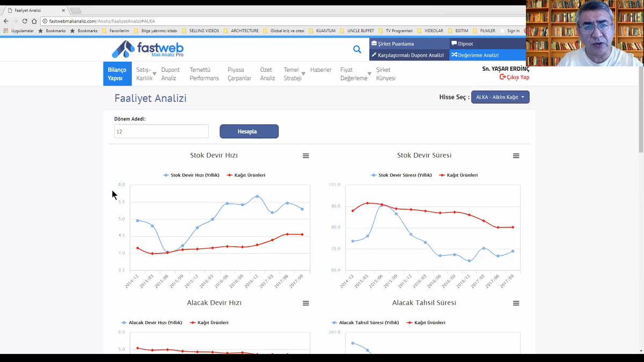Open a new browser tab
Viewport: 644px width, 362px height.
click(x=76, y=10)
